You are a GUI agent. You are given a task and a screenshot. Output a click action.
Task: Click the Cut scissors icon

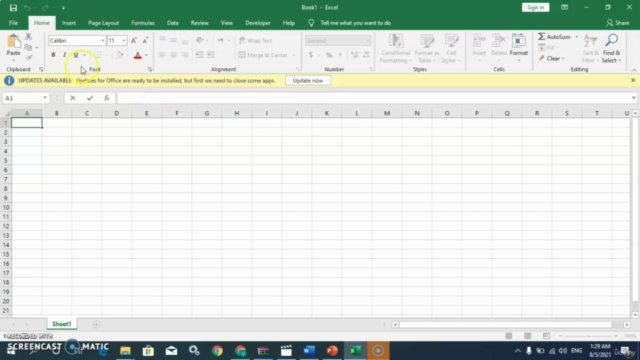[29, 37]
